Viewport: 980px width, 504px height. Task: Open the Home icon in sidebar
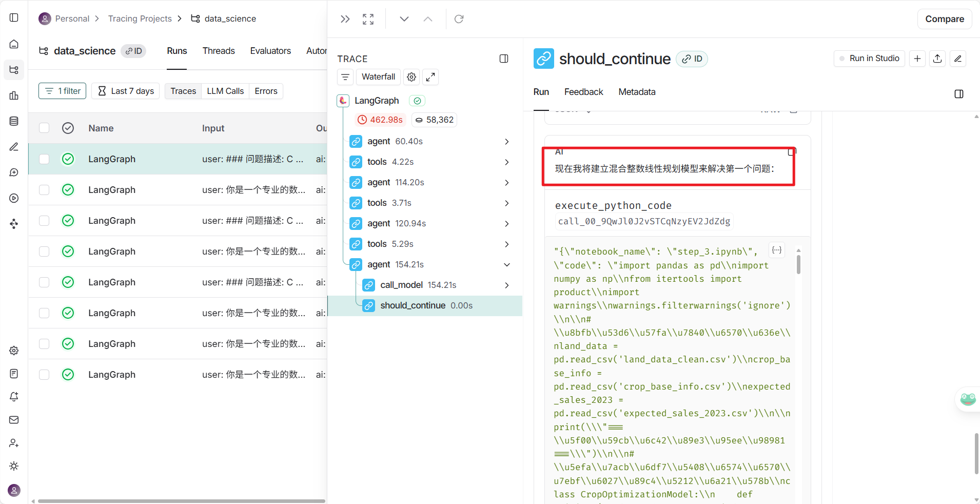[x=14, y=44]
